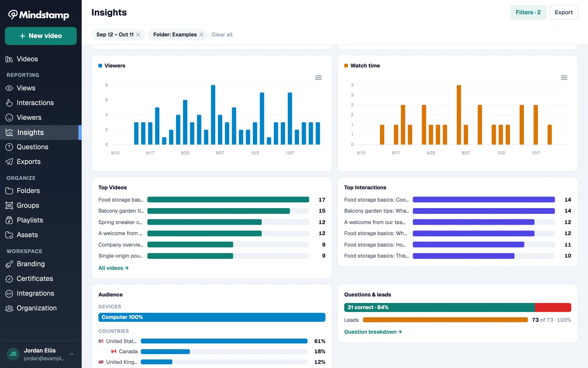Go to Questions in the sidebar
The image size is (588, 368).
41,147
